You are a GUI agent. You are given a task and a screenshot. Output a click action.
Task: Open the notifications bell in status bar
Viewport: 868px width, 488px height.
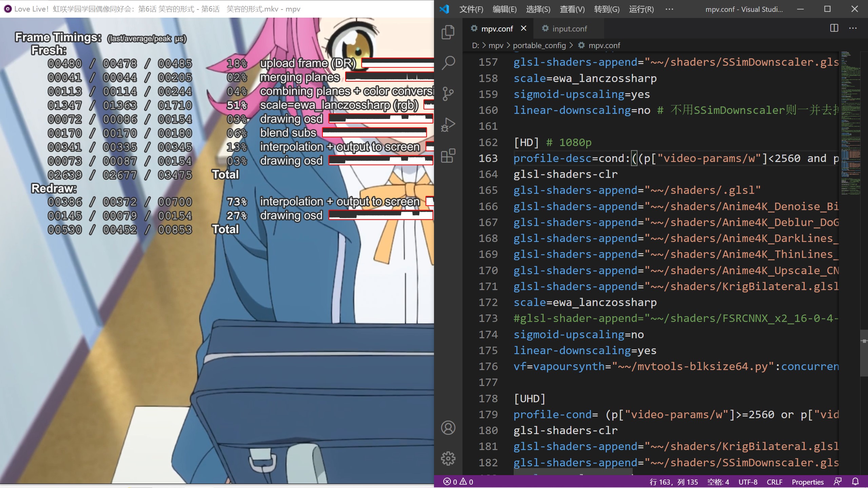855,482
